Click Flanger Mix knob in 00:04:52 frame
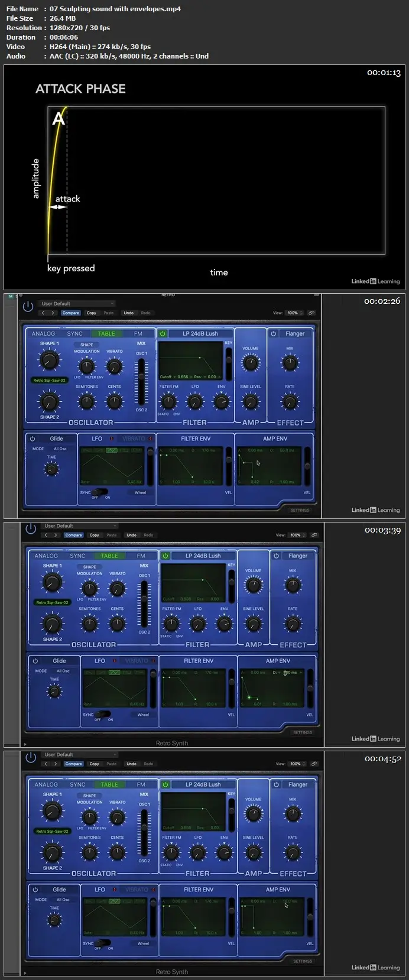Screen dimensions: 409x980 (293, 814)
